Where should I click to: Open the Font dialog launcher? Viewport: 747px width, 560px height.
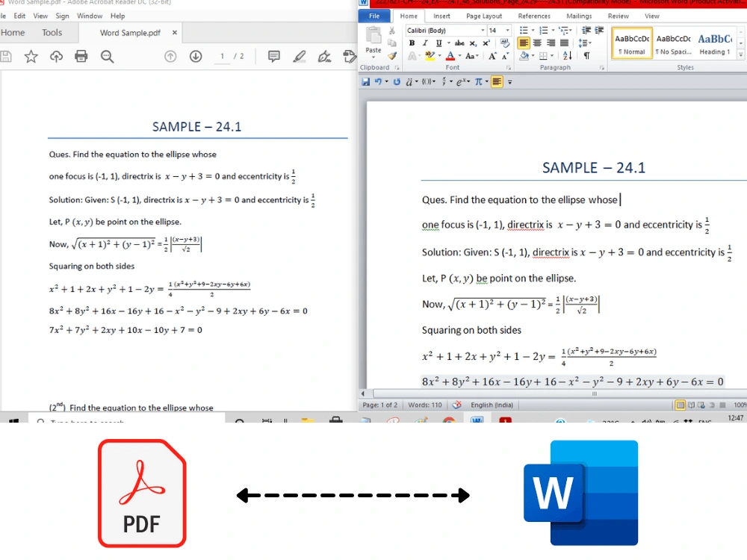coord(508,68)
